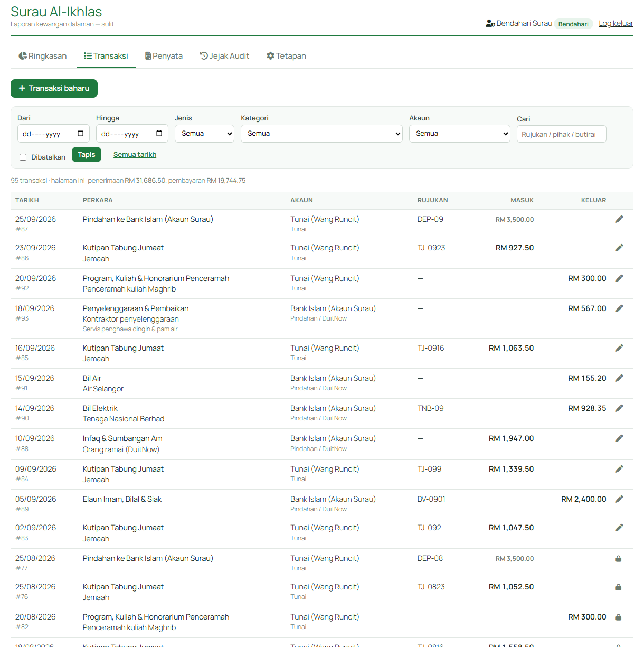This screenshot has height=647, width=644.
Task: Edit the Bil Air RM 155.20 entry
Action: pyautogui.click(x=619, y=378)
